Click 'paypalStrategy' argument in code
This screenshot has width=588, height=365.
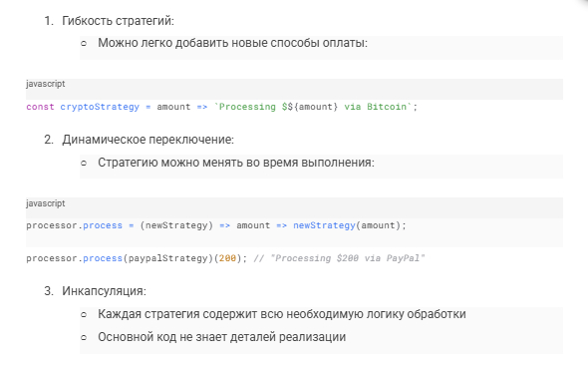168,258
